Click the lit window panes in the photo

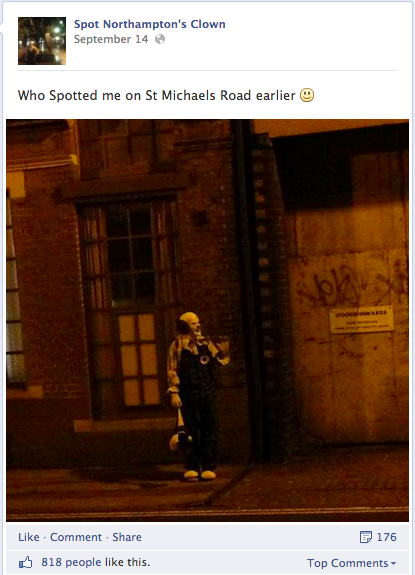pos(139,359)
